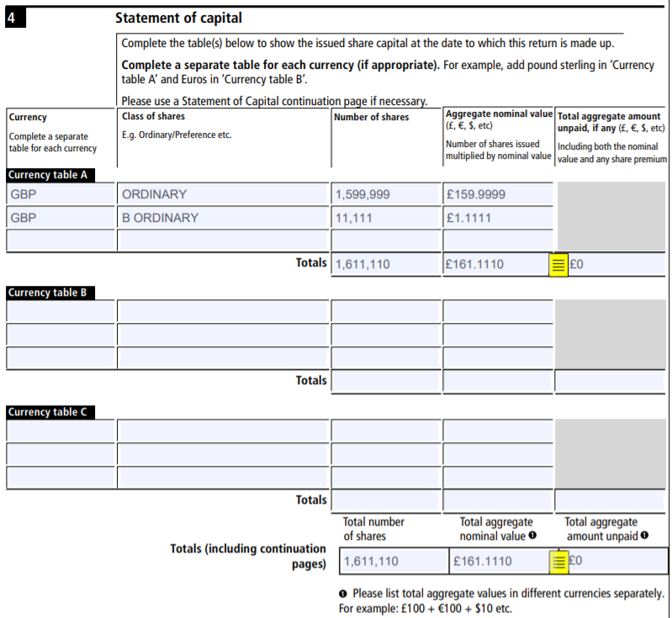Click footnote marker beside 'Total aggregate nominal value'

[x=533, y=536]
